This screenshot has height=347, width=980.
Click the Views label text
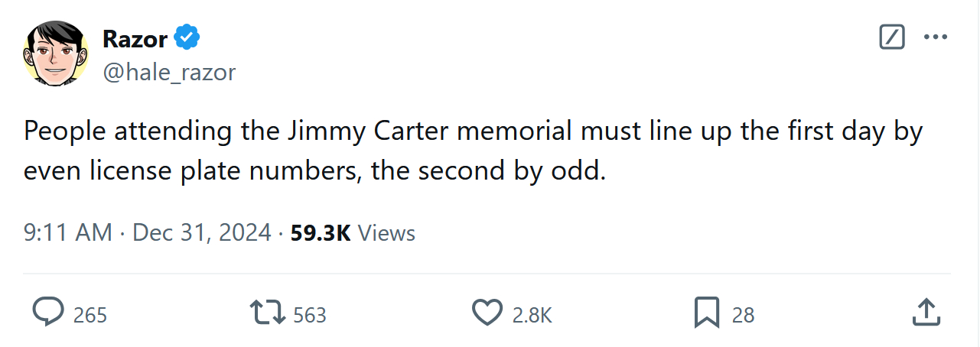click(386, 232)
